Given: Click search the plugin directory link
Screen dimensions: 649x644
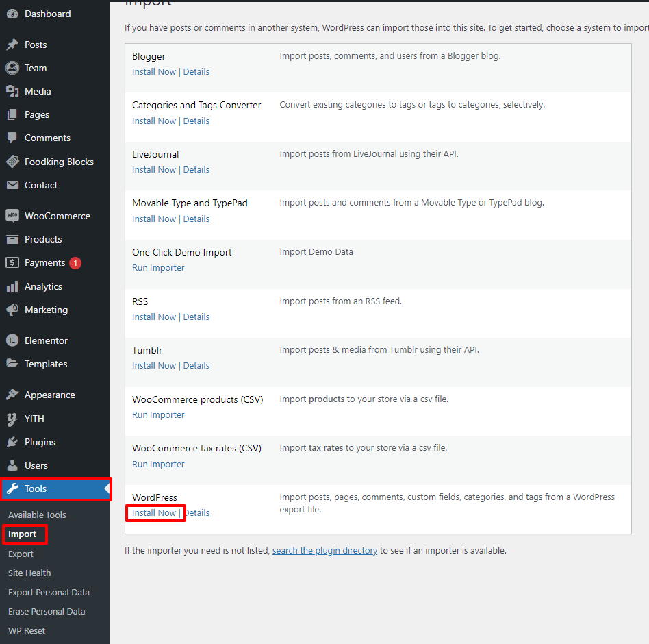Looking at the screenshot, I should (x=324, y=551).
